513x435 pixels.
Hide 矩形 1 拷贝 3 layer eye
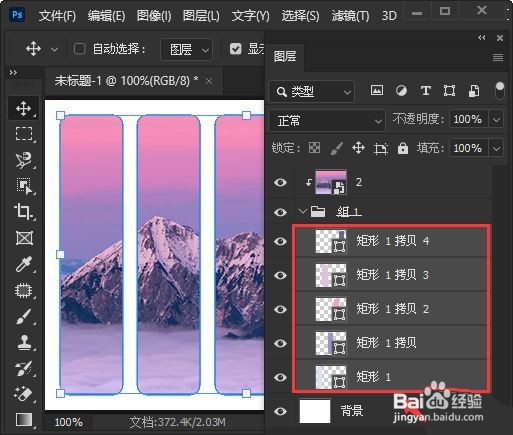pos(280,275)
